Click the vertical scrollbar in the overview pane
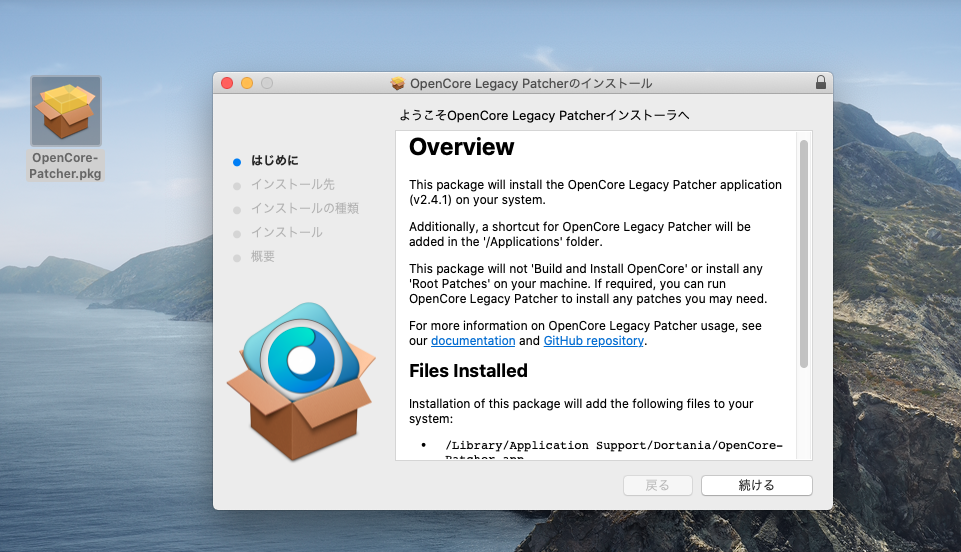The width and height of the screenshot is (961, 552). coord(803,254)
